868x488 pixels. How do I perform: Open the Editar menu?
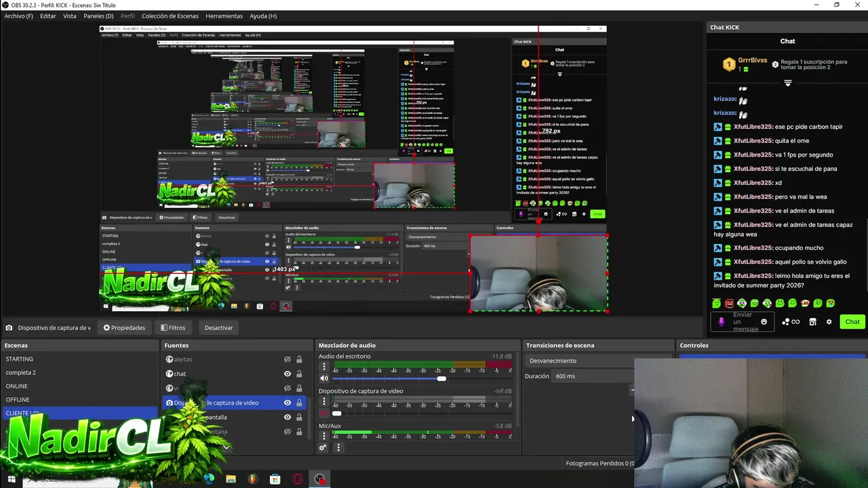click(48, 16)
